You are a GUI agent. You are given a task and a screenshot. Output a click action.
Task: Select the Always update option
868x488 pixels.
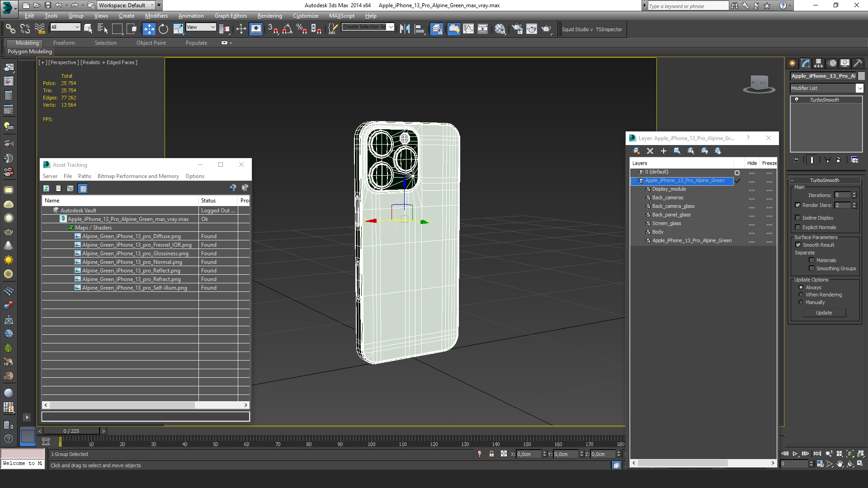point(801,287)
